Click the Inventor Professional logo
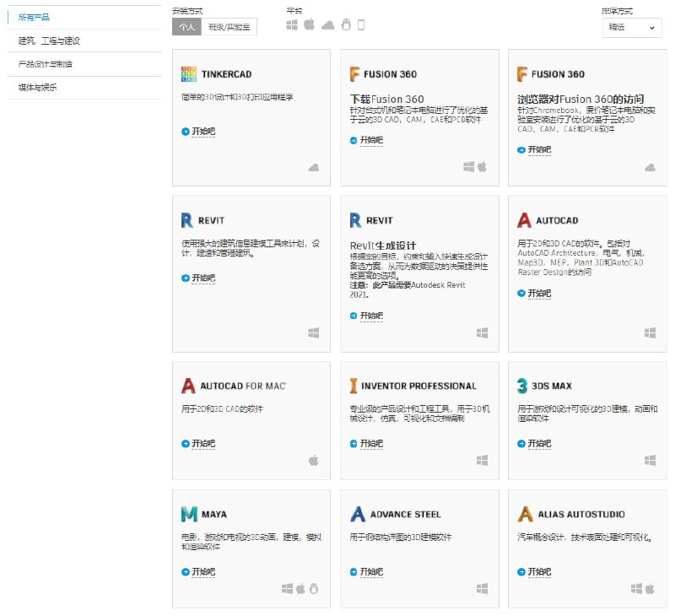Screen dimensions: 675x616 click(354, 386)
